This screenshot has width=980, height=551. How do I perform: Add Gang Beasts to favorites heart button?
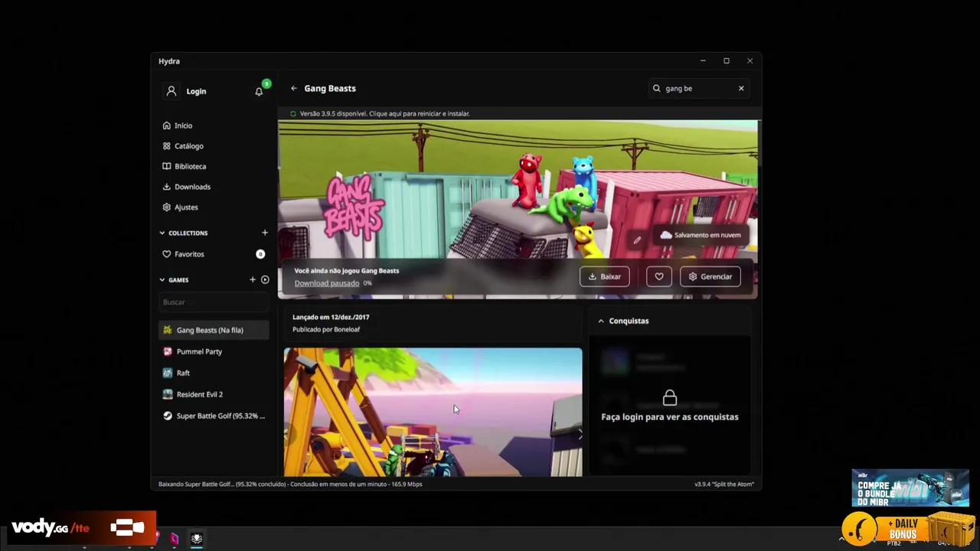(x=658, y=276)
